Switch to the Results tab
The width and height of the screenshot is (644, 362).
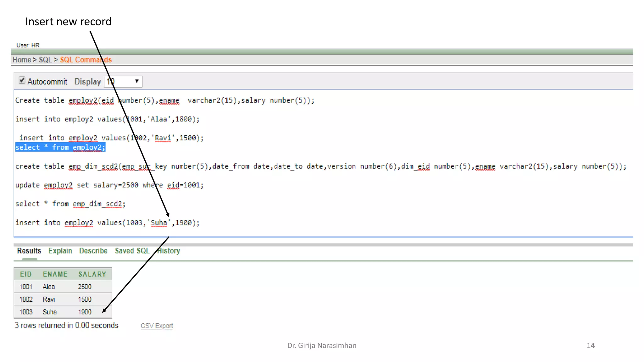29,251
